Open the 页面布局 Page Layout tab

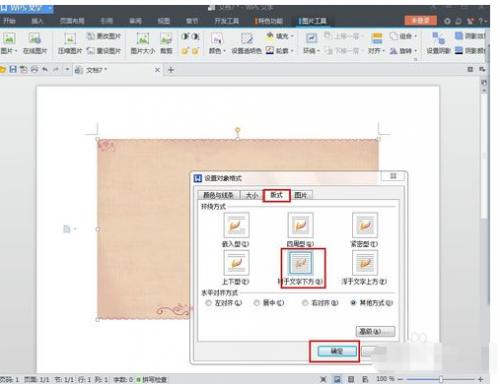[x=72, y=21]
